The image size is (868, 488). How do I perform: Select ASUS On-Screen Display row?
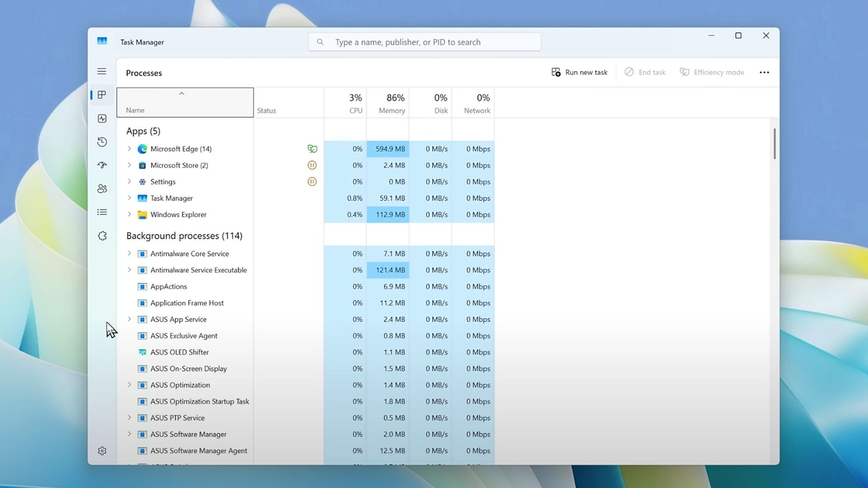pyautogui.click(x=305, y=369)
